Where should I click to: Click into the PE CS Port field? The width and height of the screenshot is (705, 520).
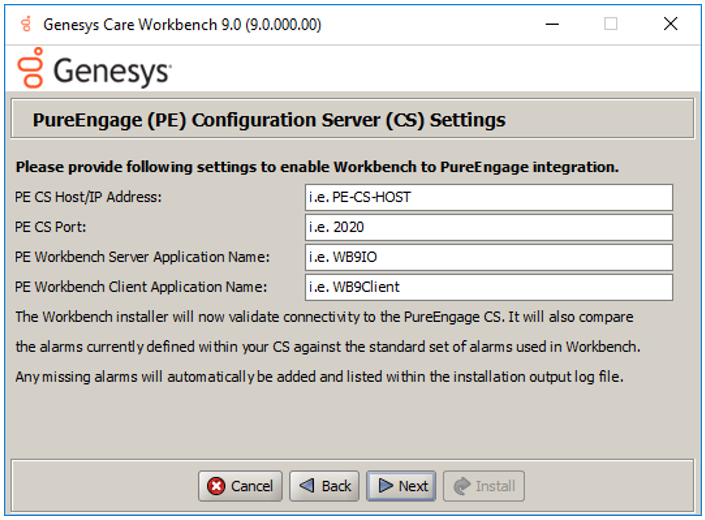pos(488,227)
